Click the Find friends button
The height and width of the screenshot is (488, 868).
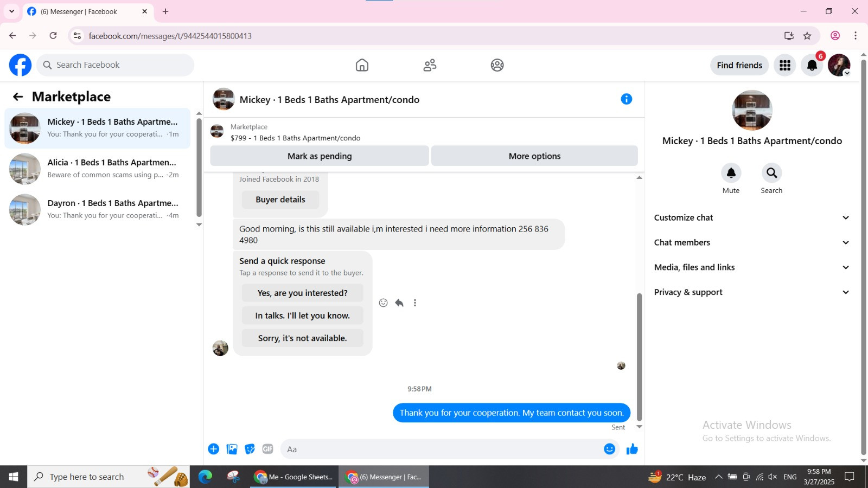[x=739, y=65]
